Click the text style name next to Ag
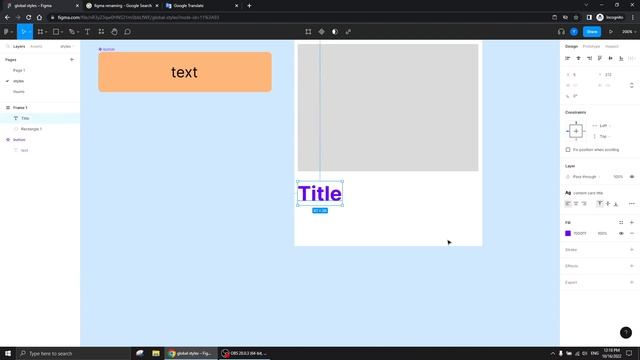 588,193
